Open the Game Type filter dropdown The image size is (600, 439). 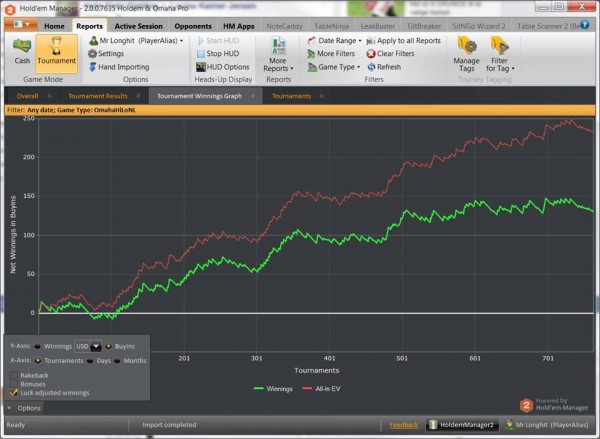pos(334,67)
